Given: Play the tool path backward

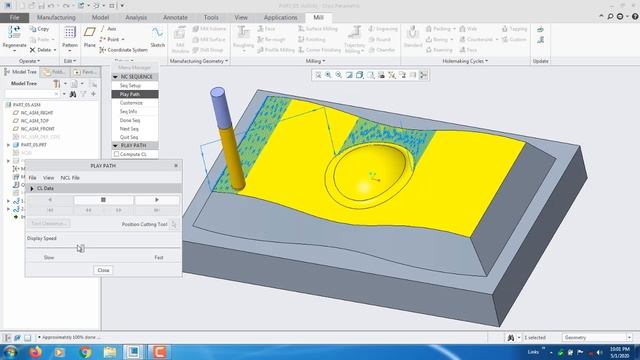Looking at the screenshot, I should coord(50,200).
